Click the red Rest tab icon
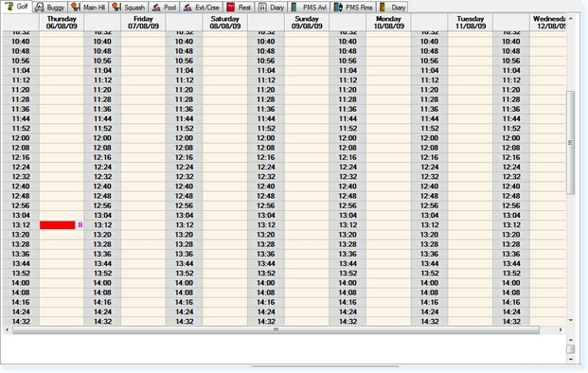The image size is (588, 373). pyautogui.click(x=231, y=8)
